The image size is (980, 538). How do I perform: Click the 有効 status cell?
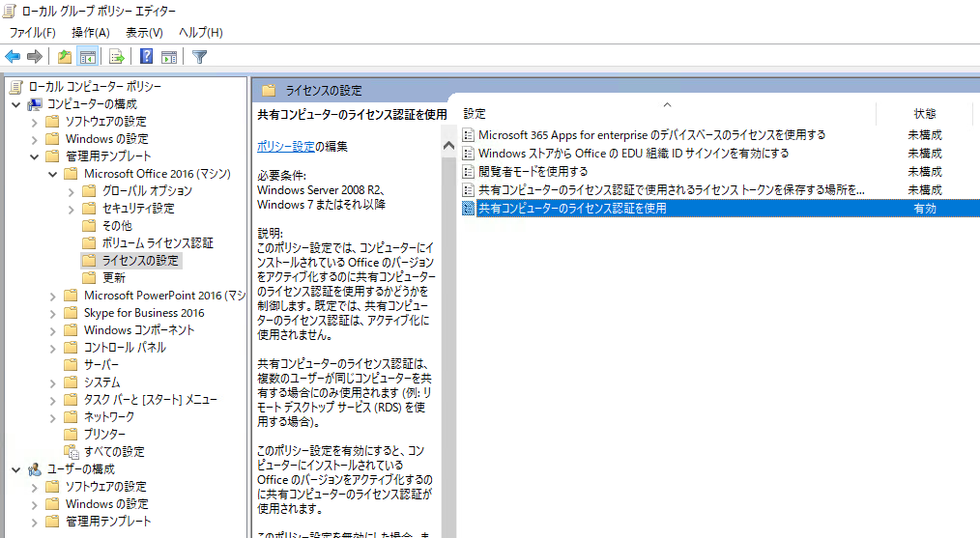[924, 208]
